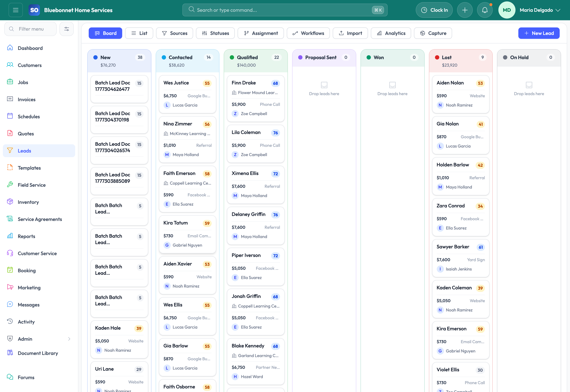The image size is (570, 392).
Task: Open Templates from the sidebar
Action: tap(39, 168)
